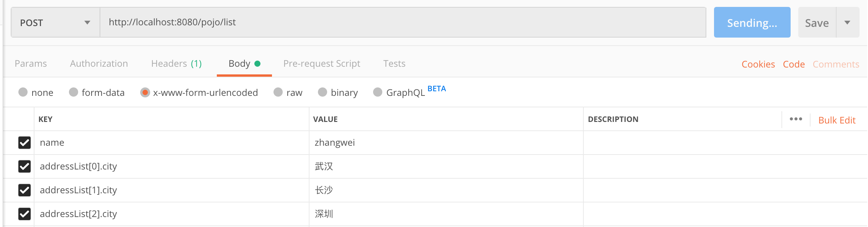Screen dimensions: 868x227
Task: Uncheck the name parameter checkbox
Action: [25, 143]
